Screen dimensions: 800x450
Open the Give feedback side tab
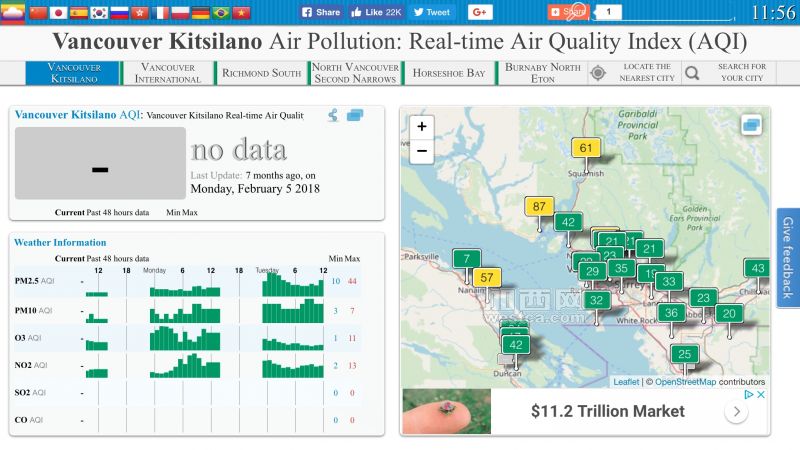[788, 258]
